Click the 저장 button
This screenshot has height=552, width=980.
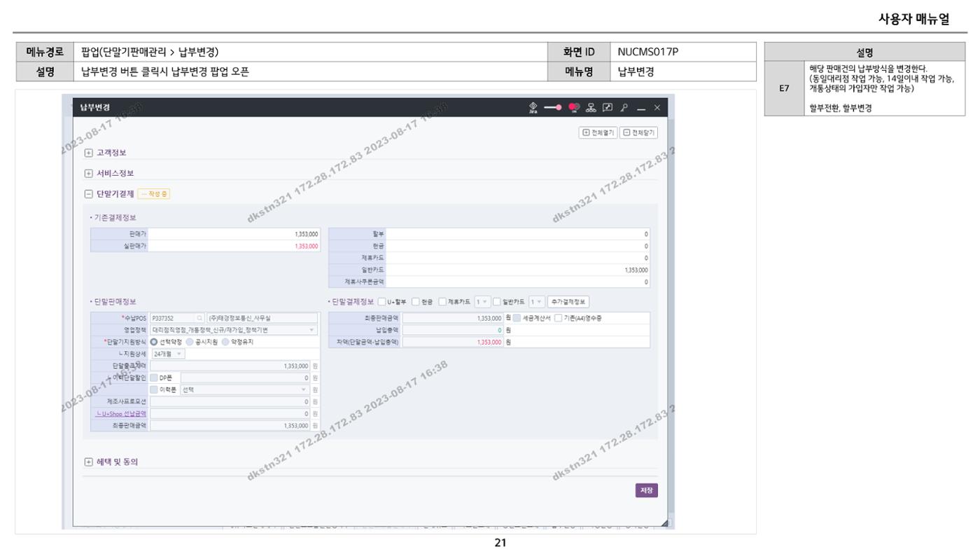(647, 490)
